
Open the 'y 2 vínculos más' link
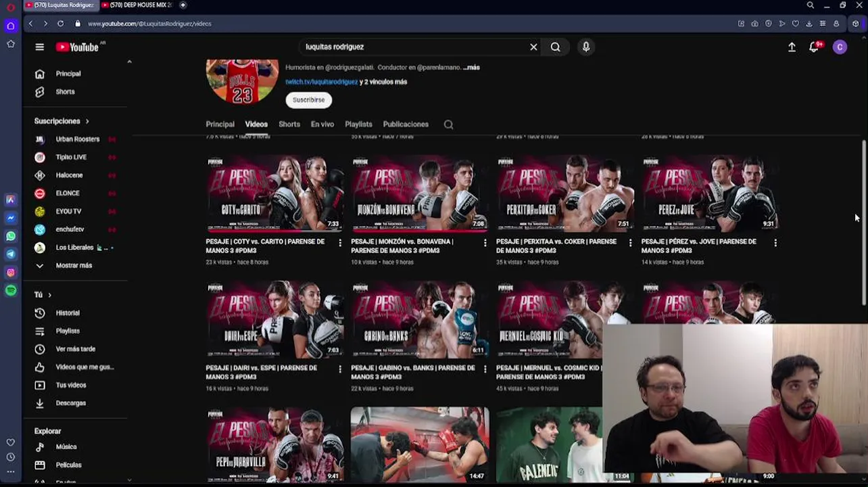point(383,82)
